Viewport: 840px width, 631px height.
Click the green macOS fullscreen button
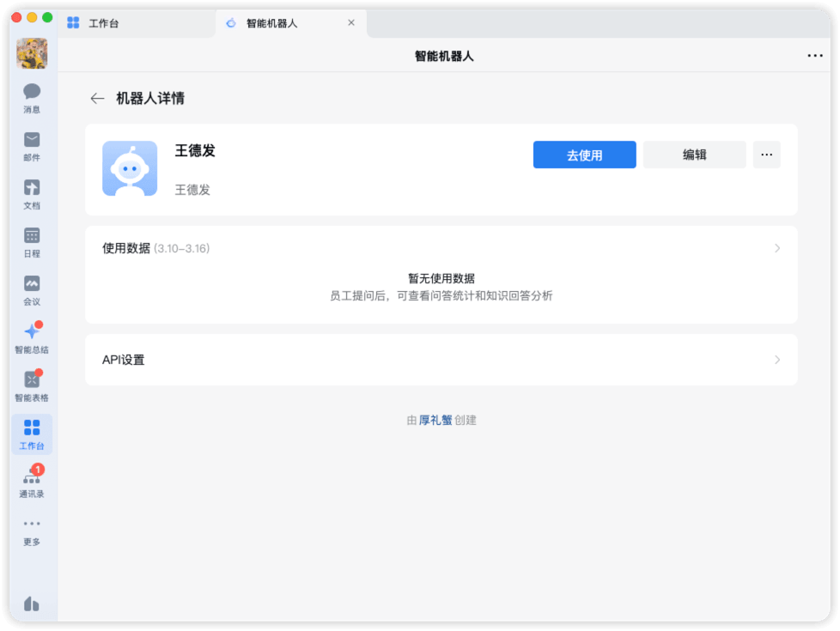point(47,18)
